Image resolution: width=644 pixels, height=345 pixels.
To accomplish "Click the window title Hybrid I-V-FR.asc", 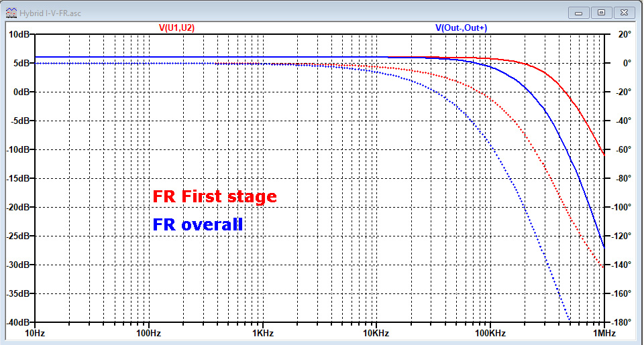I will [50, 13].
